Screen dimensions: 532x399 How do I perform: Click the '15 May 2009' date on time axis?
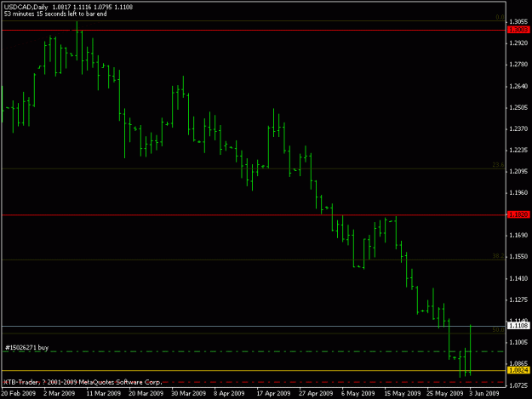[x=403, y=394]
